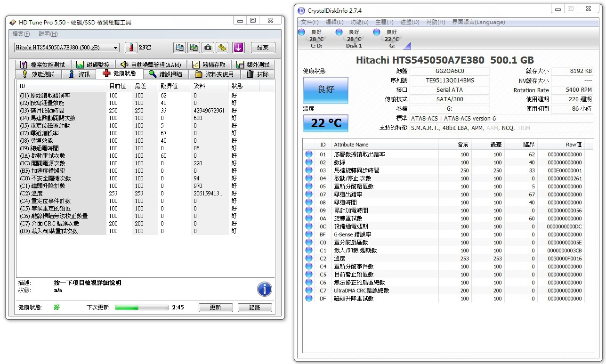Click the Attribute Name column header

384,145
